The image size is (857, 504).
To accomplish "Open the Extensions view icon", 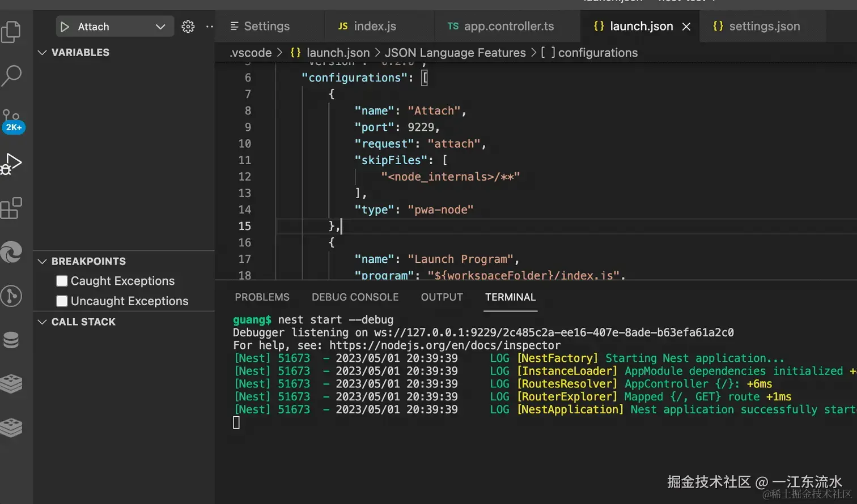I will click(11, 208).
